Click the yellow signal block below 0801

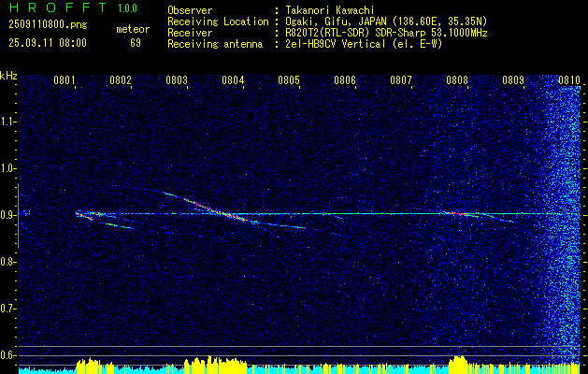pos(89,366)
